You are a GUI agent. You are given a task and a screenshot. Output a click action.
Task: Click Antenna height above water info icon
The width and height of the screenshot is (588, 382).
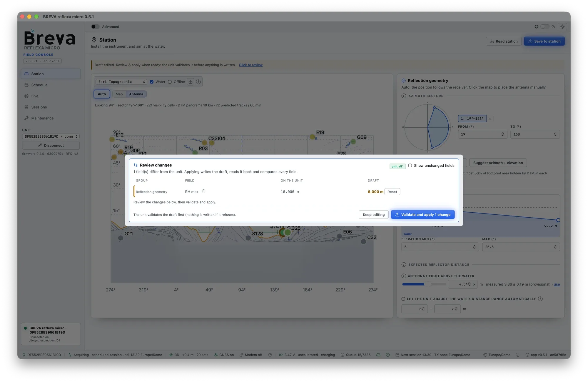point(404,276)
